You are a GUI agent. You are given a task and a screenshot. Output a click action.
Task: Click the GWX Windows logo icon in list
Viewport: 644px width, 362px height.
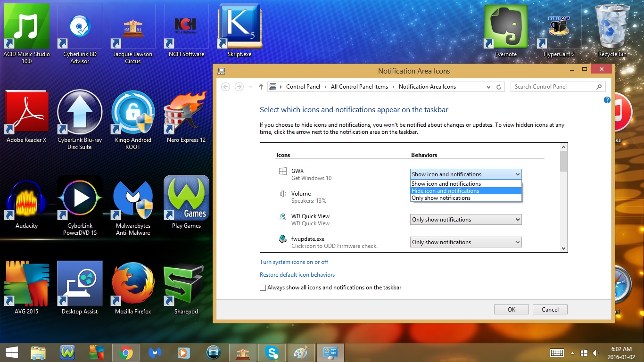point(282,171)
